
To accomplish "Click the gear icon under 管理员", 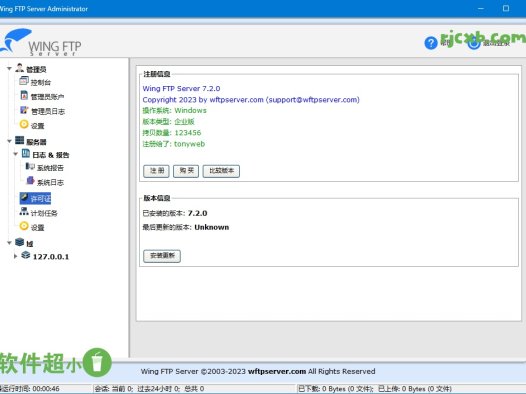I will click(24, 124).
